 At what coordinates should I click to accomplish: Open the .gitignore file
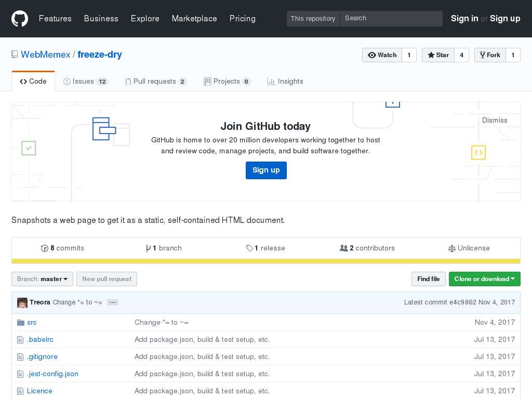pyautogui.click(x=42, y=357)
